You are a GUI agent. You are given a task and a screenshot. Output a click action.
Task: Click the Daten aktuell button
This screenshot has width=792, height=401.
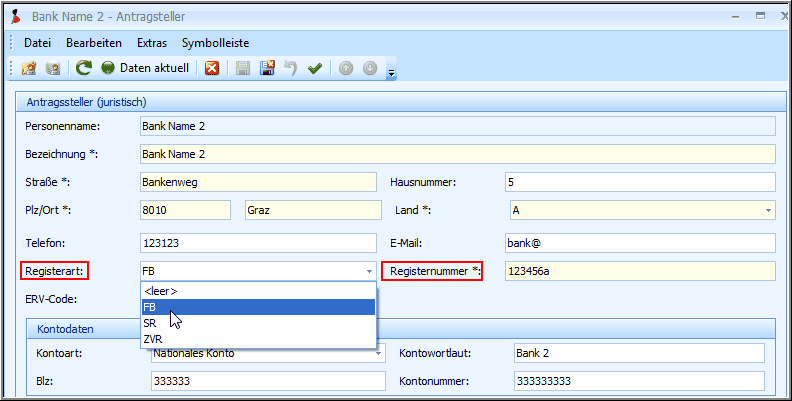tap(144, 68)
